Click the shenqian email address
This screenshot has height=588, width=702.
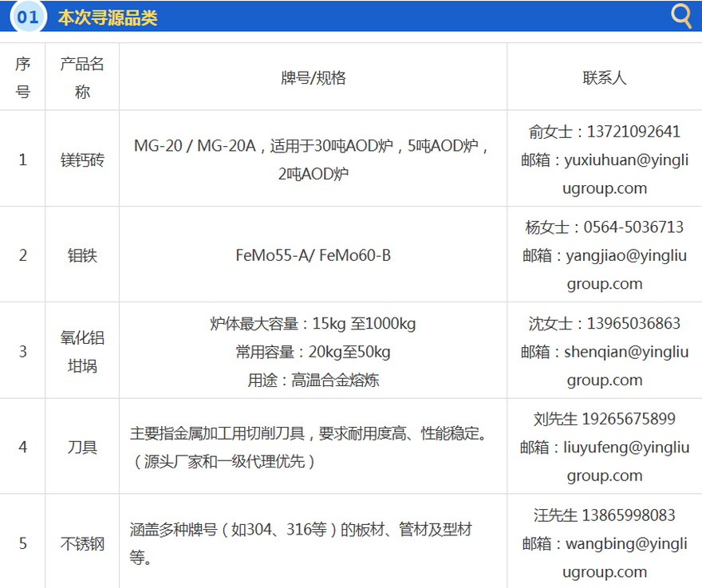[x=616, y=352]
